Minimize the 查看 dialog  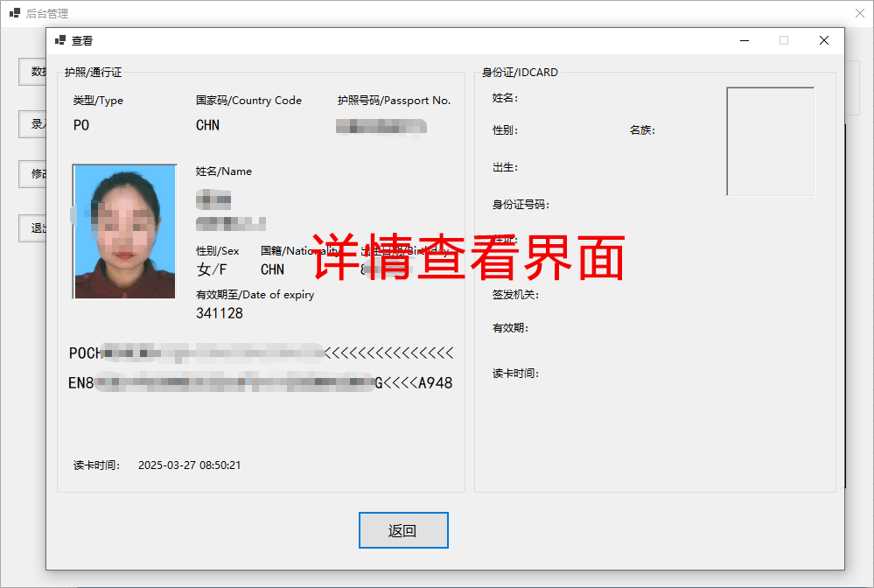pos(744,40)
